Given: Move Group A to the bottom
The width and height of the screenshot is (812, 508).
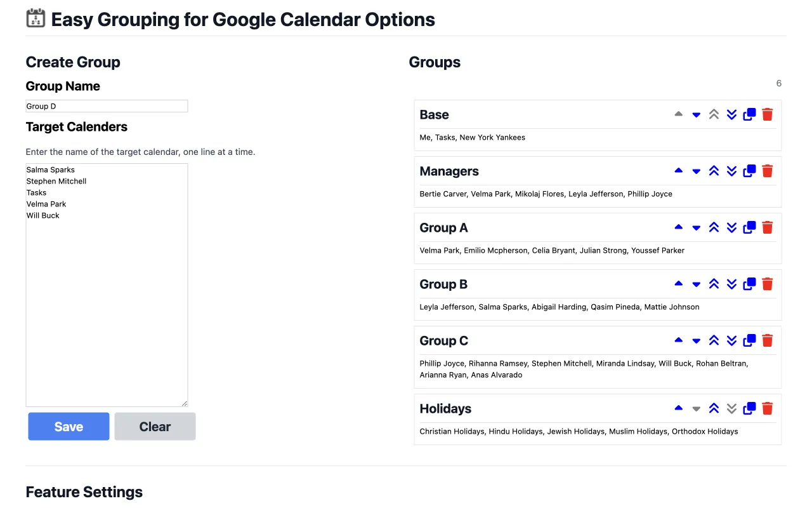Looking at the screenshot, I should (x=731, y=227).
